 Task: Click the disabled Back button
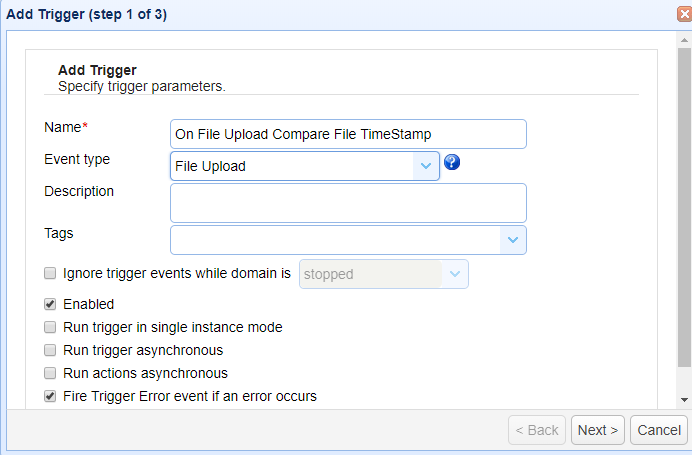(x=537, y=430)
